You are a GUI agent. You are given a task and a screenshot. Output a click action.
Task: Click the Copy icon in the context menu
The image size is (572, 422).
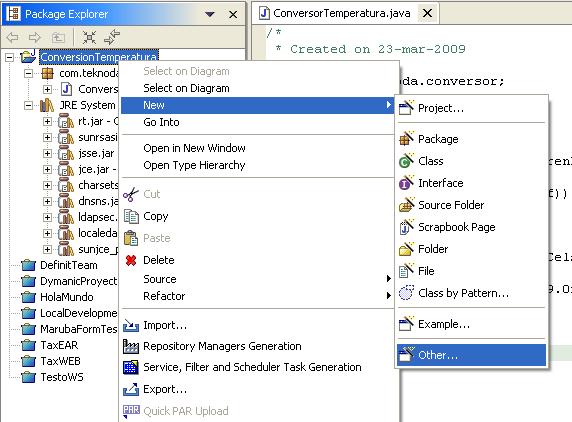[131, 216]
